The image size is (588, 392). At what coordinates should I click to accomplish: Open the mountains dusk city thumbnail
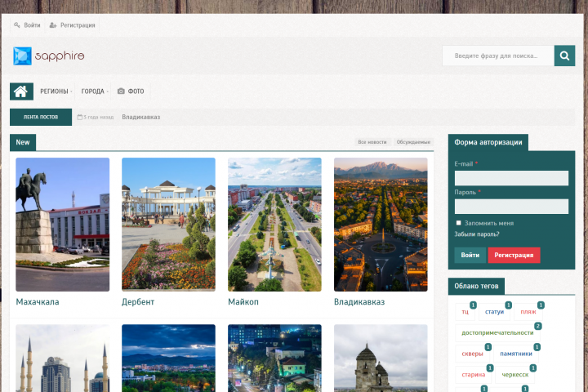click(x=168, y=359)
